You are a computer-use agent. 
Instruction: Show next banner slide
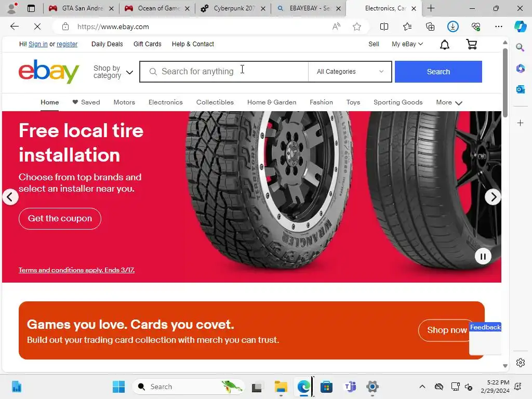coord(493,197)
